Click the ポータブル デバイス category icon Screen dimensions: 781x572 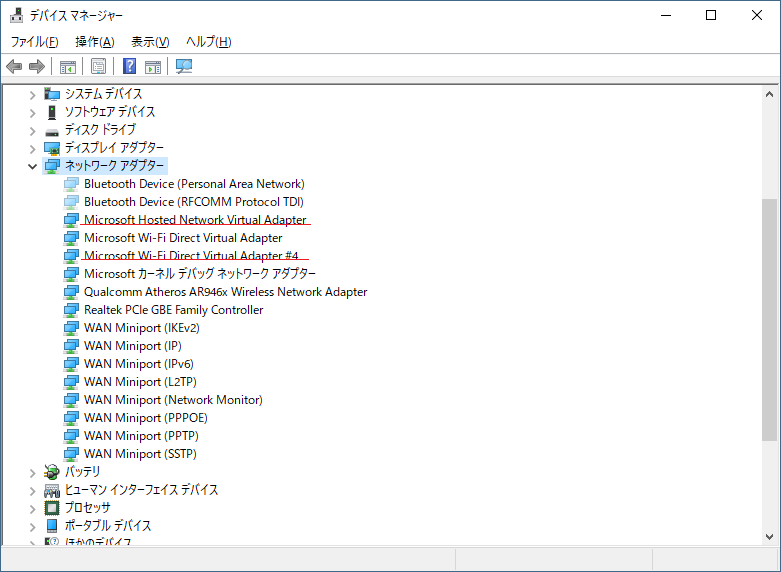[52, 525]
